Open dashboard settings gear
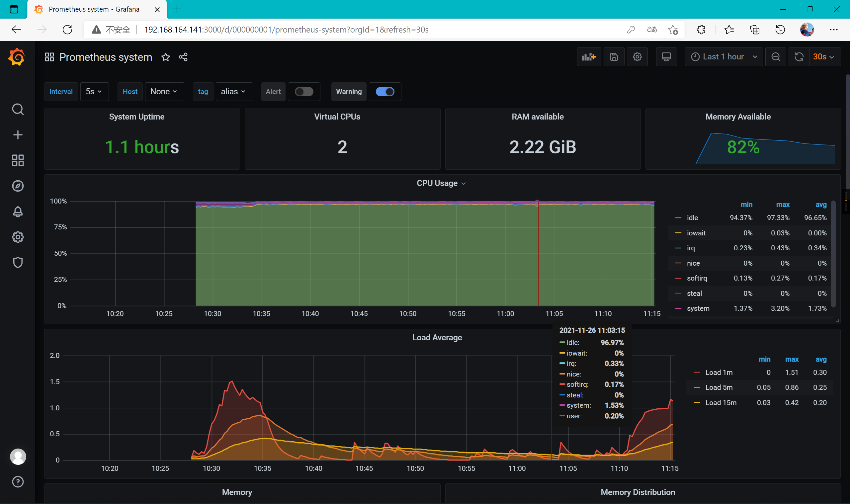The width and height of the screenshot is (850, 504). (x=637, y=57)
